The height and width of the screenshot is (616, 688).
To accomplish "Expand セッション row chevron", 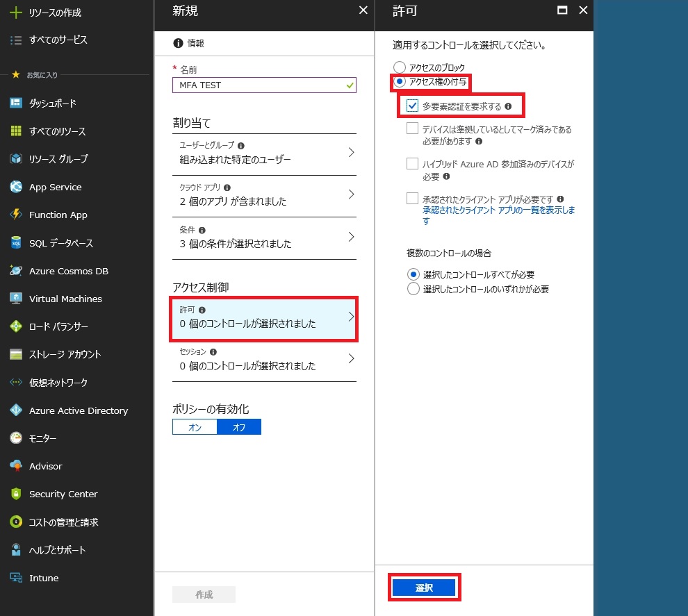I will (351, 358).
